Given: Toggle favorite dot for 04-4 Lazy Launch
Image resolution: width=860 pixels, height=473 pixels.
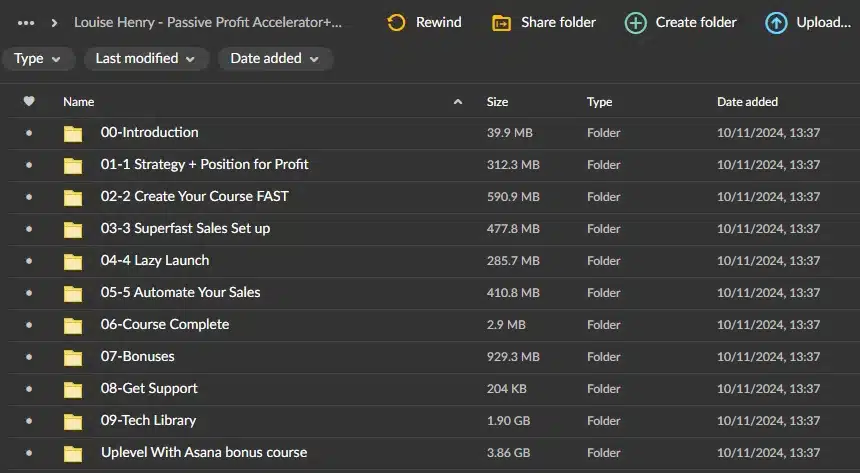Looking at the screenshot, I should pyautogui.click(x=29, y=261).
